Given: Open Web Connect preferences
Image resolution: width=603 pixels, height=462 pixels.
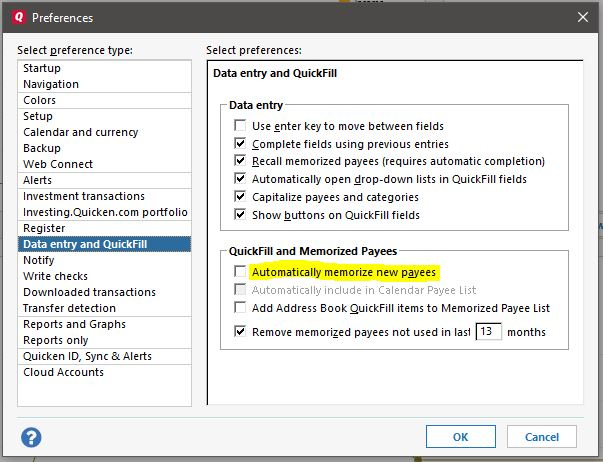Looking at the screenshot, I should (104, 164).
